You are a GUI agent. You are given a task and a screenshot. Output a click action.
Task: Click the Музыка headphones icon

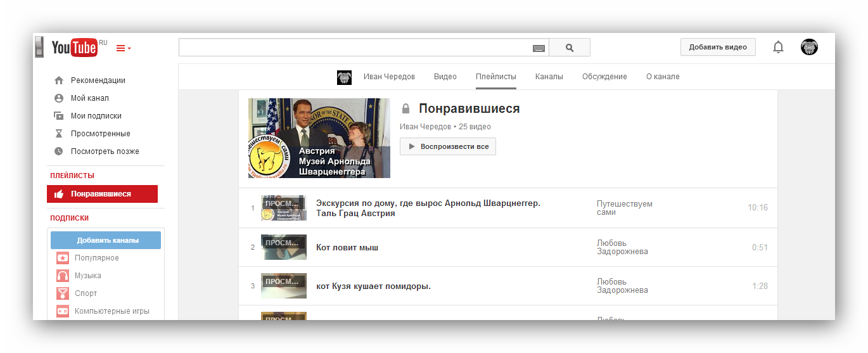(63, 276)
